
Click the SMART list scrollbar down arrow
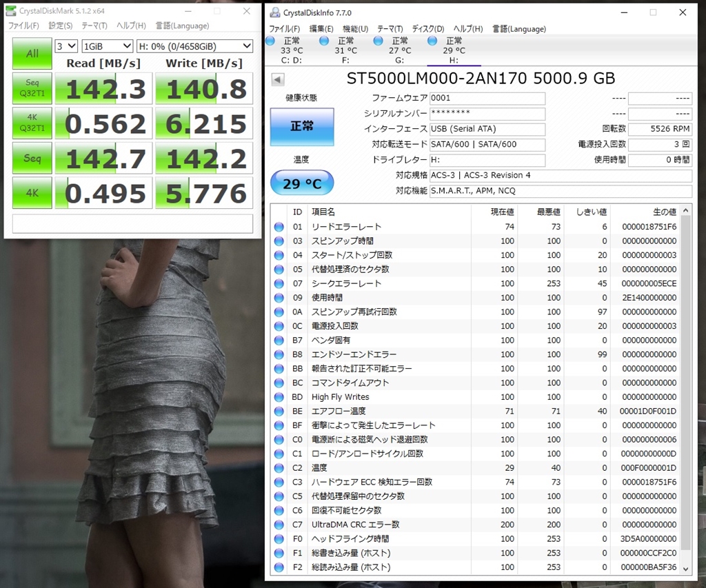[x=685, y=568]
